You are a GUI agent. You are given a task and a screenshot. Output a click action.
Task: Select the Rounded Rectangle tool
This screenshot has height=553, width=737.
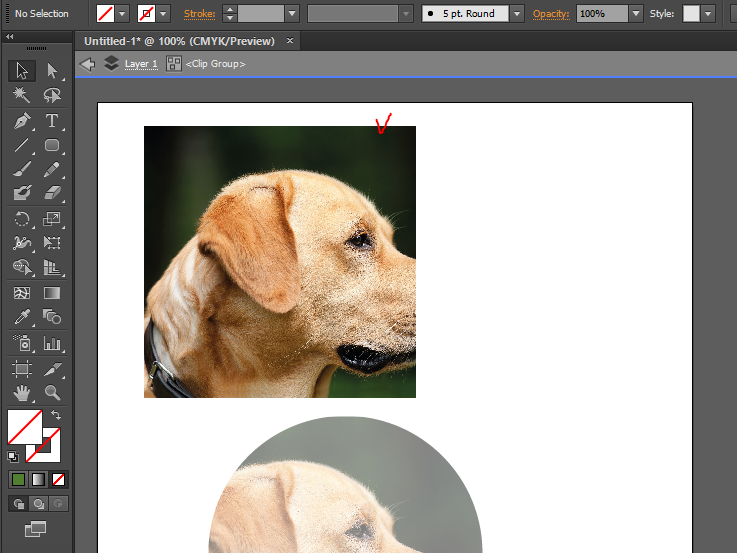click(x=52, y=145)
